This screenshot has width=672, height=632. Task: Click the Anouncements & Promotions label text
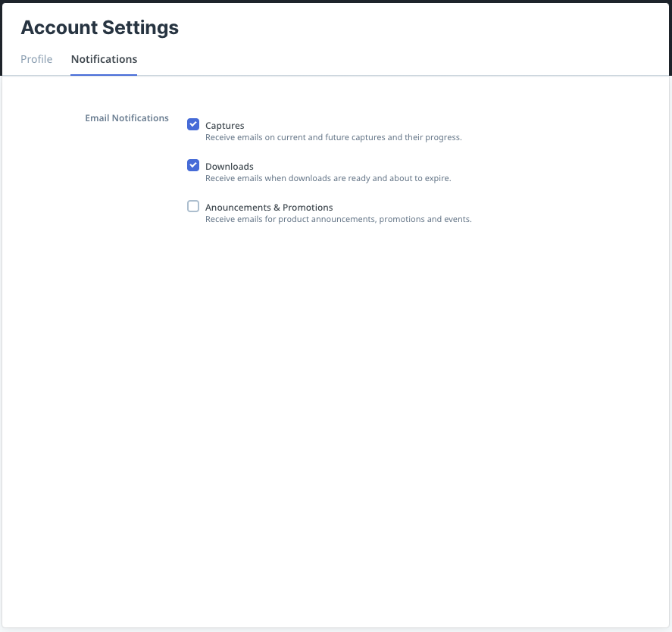(x=269, y=208)
